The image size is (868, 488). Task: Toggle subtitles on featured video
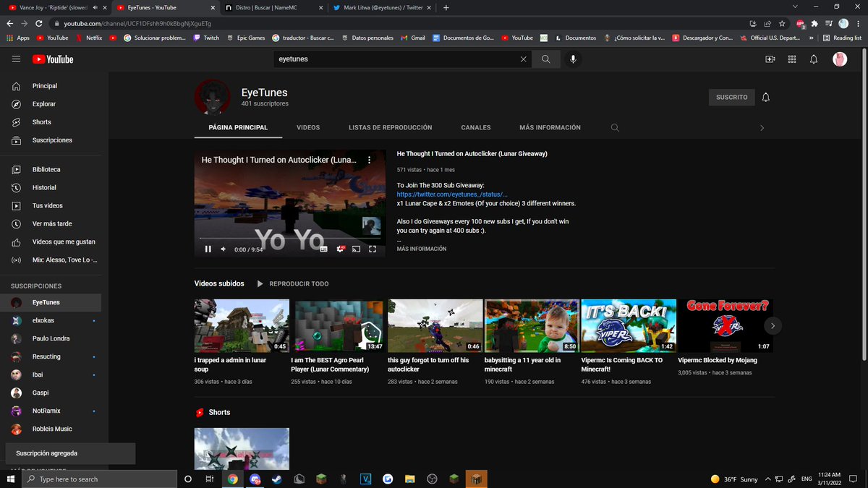click(x=323, y=249)
